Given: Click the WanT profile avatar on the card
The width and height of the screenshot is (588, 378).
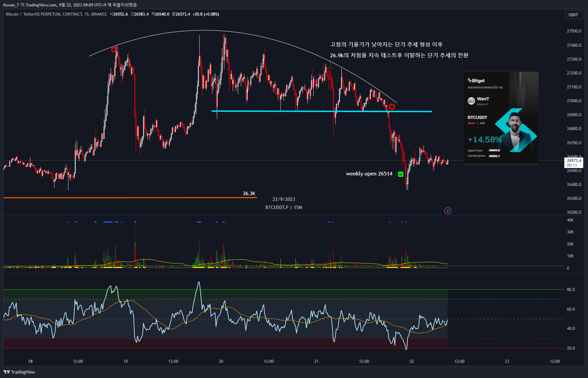Looking at the screenshot, I should pyautogui.click(x=471, y=101).
